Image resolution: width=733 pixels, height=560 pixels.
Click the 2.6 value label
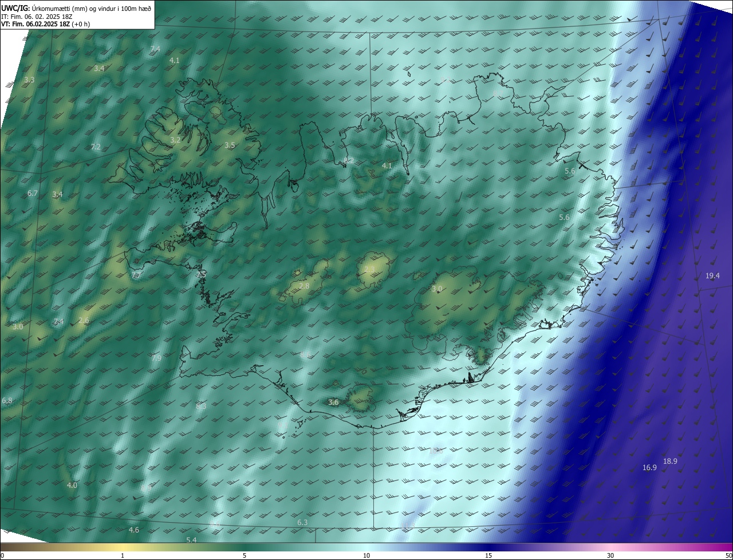[84, 321]
